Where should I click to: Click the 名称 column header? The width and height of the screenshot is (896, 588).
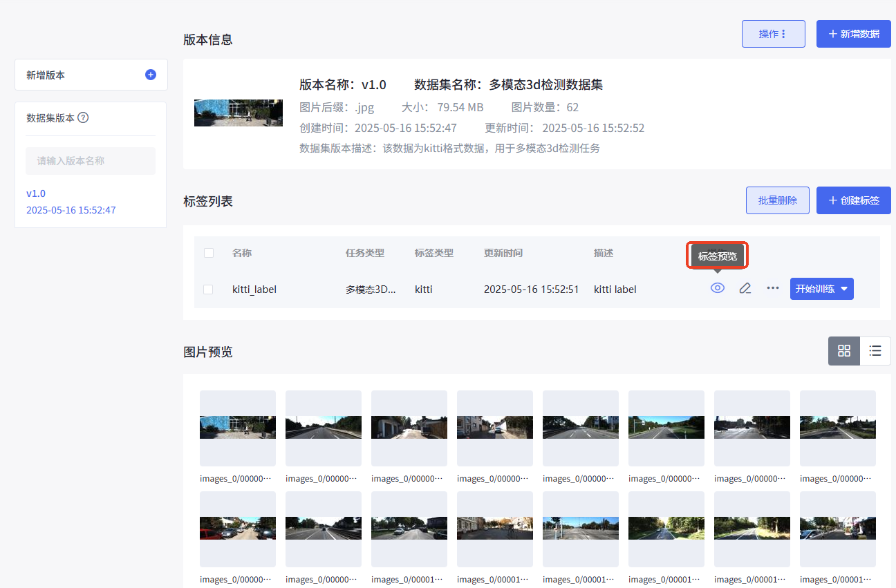coord(242,253)
